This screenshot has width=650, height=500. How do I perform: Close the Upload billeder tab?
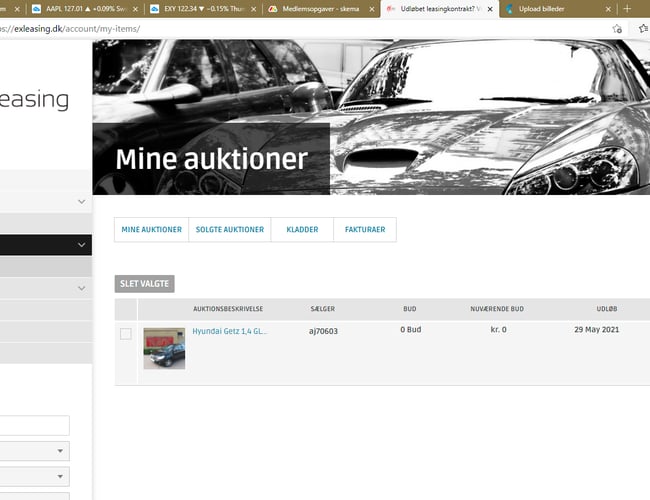coord(608,9)
